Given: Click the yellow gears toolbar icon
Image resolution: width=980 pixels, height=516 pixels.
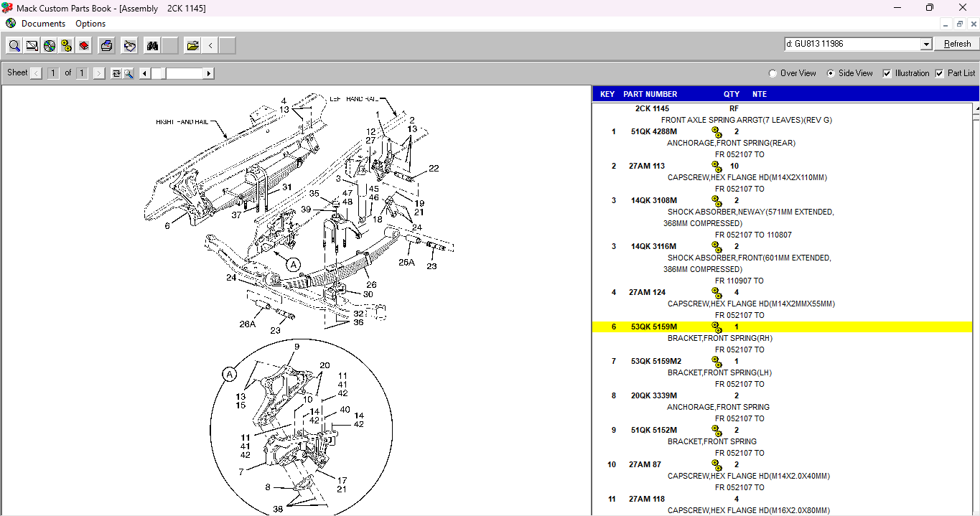Looking at the screenshot, I should pyautogui.click(x=66, y=46).
